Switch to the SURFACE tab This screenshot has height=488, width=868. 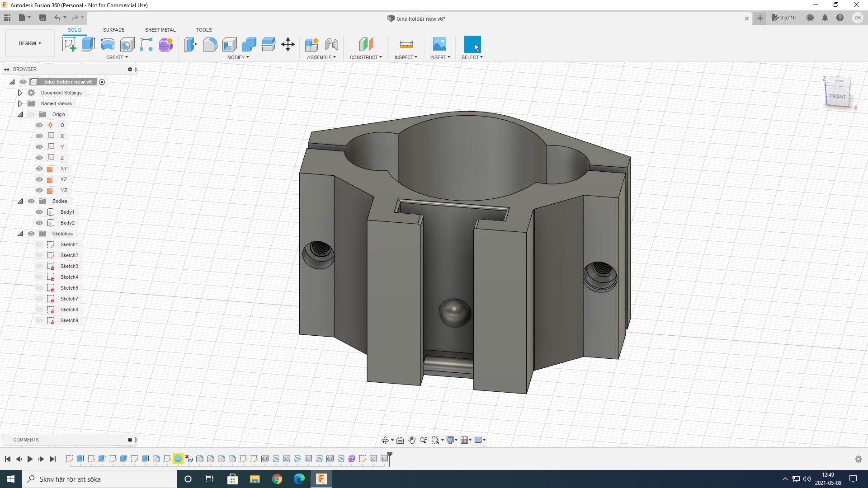tap(113, 30)
